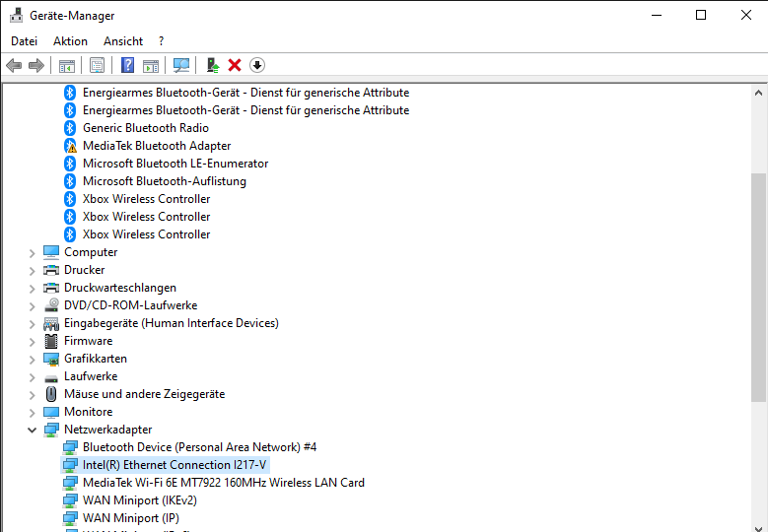Viewport: 768px width, 532px height.
Task: Select MediaTek Wi-Fi 6E MT7922 Wireless LAN Card
Action: tap(224, 483)
